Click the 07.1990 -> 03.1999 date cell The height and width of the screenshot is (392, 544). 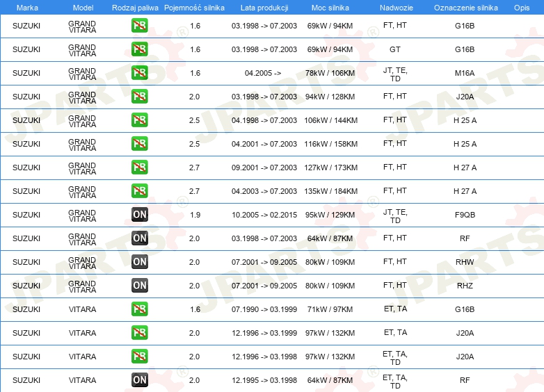[x=264, y=309]
